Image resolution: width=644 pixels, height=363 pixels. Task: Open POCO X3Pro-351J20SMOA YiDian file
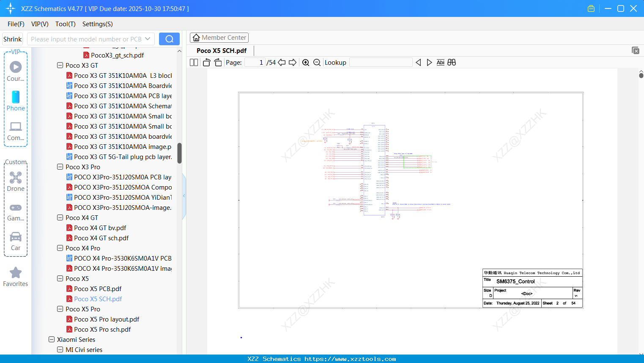click(x=119, y=198)
